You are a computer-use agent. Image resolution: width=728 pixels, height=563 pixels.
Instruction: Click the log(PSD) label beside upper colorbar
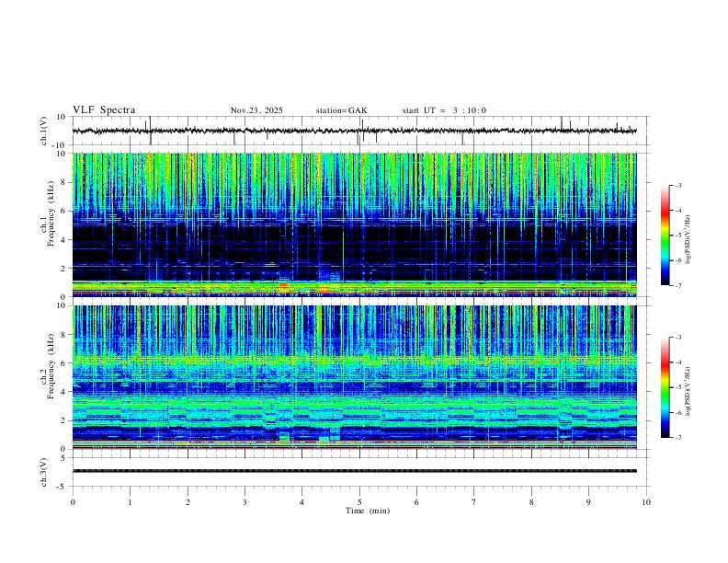[688, 239]
